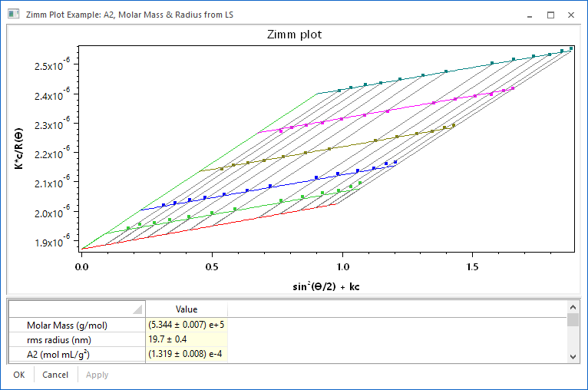
Task: Click the results table scrollbar thumb
Action: pyautogui.click(x=573, y=320)
